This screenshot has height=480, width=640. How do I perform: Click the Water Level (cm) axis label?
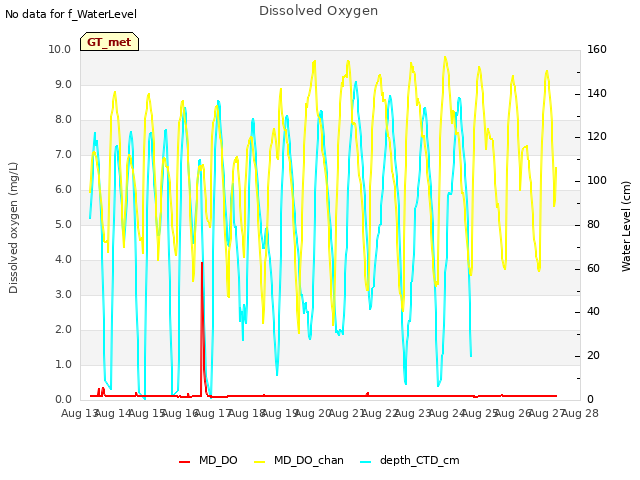tap(626, 227)
